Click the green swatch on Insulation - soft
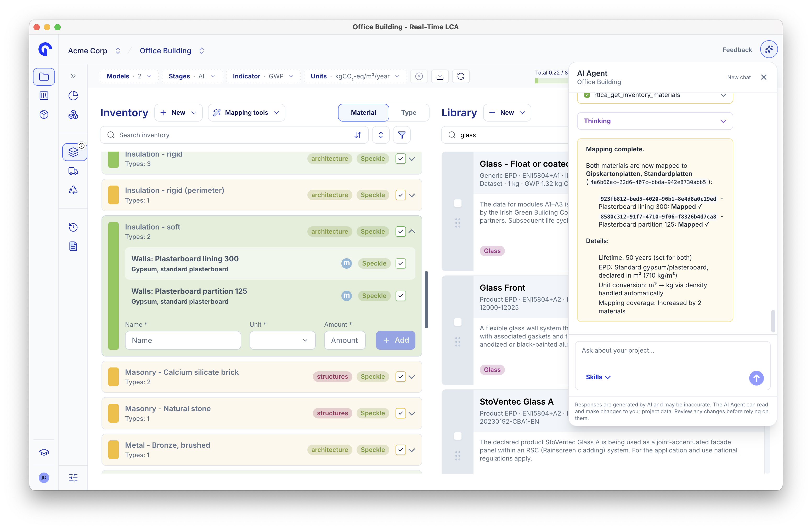Screen dimensions: 812x529 [x=113, y=286]
